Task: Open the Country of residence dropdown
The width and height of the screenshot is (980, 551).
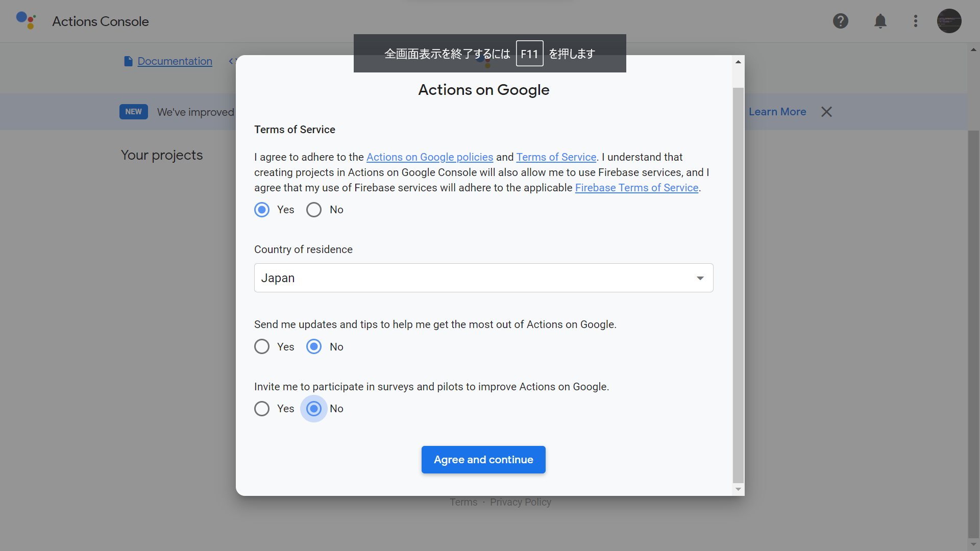Action: coord(483,278)
